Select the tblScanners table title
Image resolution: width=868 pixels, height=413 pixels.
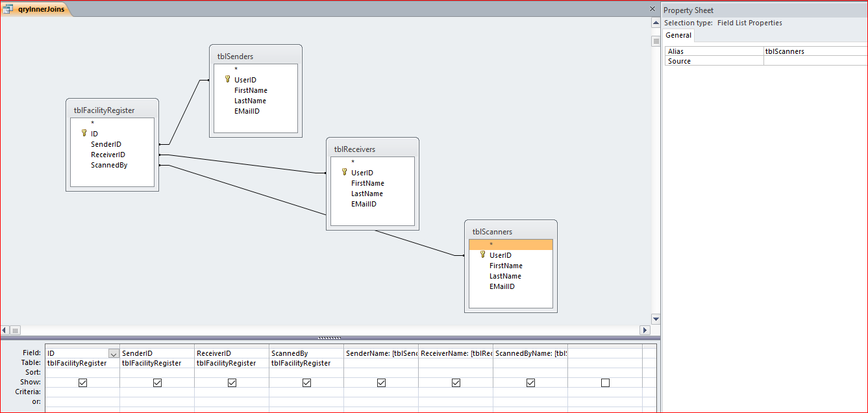click(x=492, y=232)
